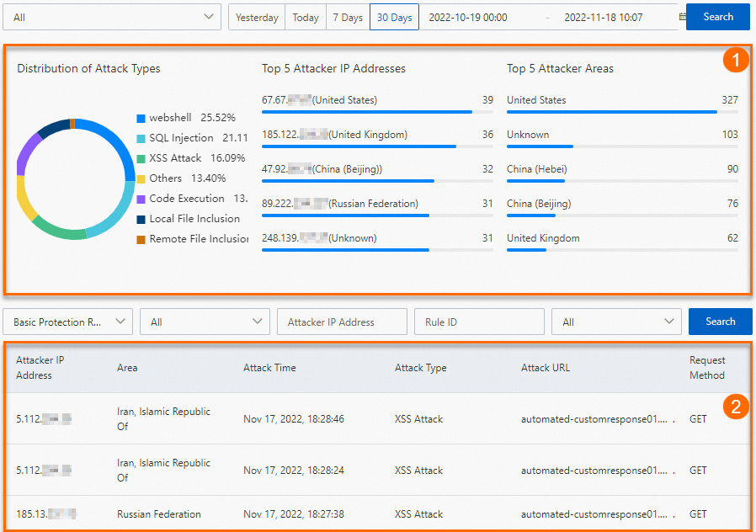Image resolution: width=756 pixels, height=532 pixels.
Task: Click the Search button beside the filter row
Action: click(721, 322)
